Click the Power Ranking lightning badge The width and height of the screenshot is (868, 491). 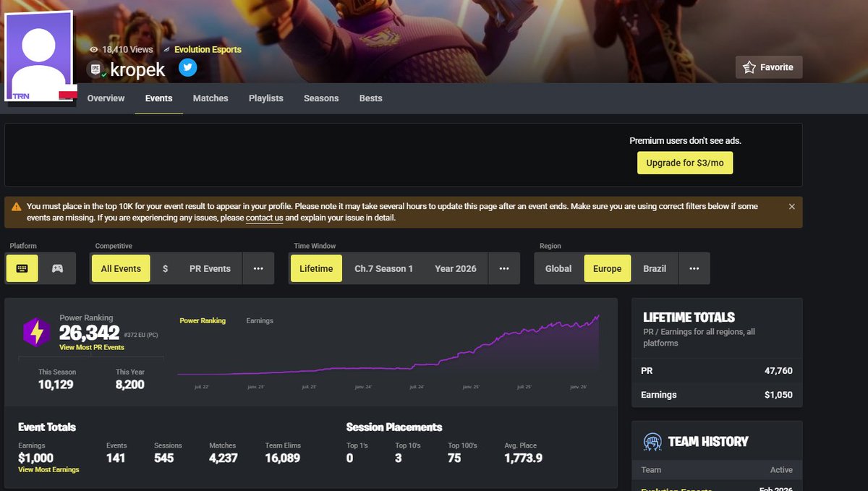tap(35, 332)
